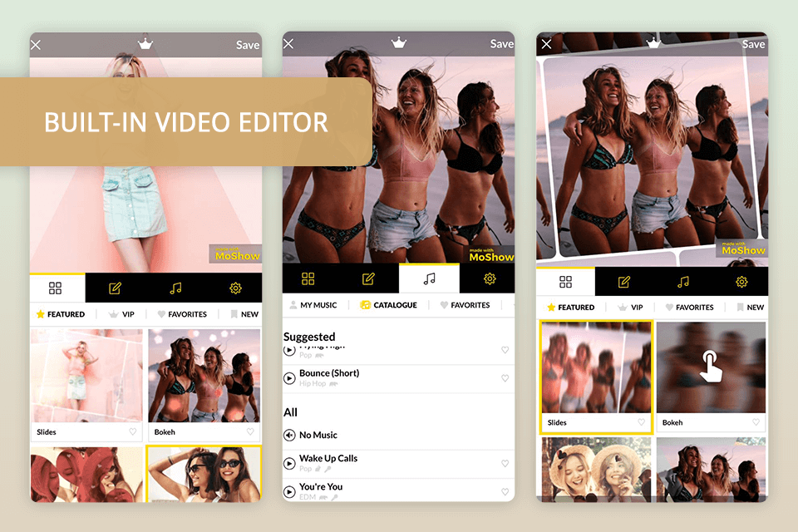This screenshot has width=798, height=532.
Task: Toggle heart on partially hidden Suggested track
Action: (x=505, y=350)
